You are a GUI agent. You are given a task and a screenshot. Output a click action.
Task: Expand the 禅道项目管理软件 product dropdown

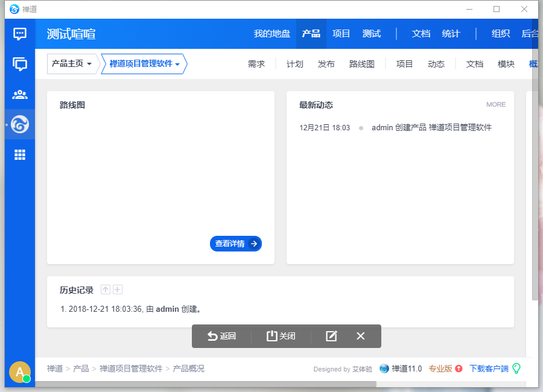click(x=145, y=64)
